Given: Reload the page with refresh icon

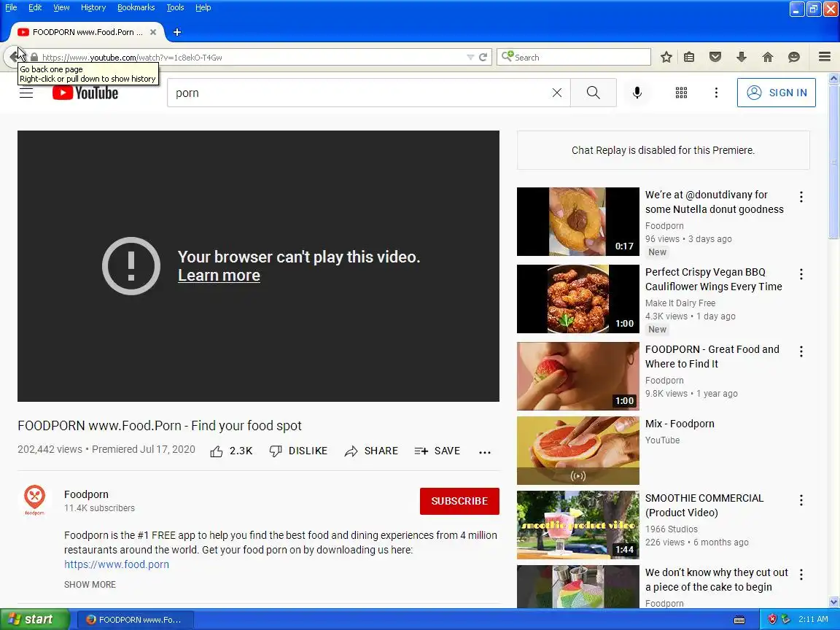Looking at the screenshot, I should [483, 58].
